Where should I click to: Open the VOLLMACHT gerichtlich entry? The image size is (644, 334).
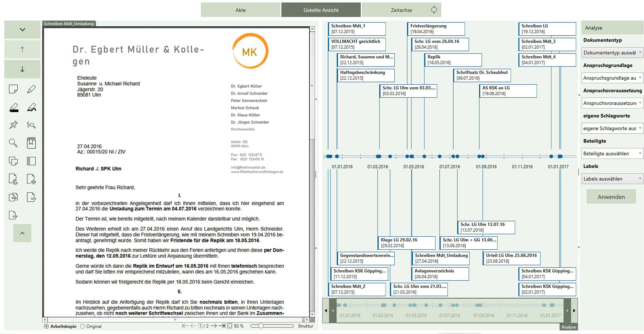[357, 44]
